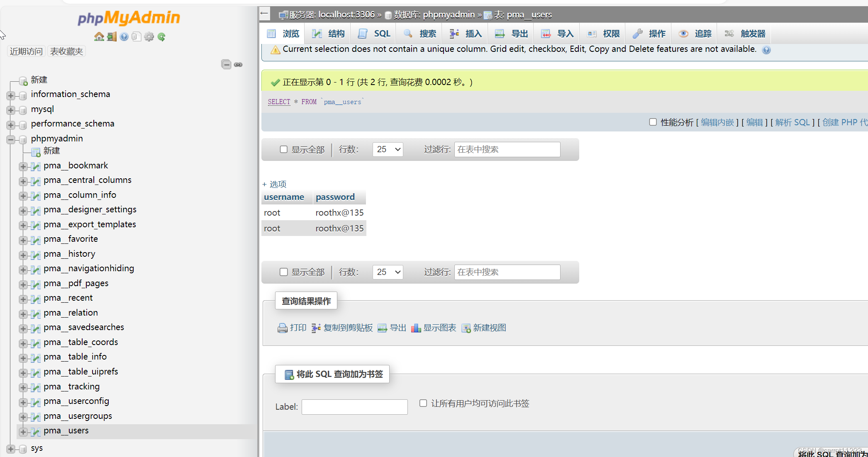Click the 近期访问 recent tab button
868x457 pixels.
(26, 51)
